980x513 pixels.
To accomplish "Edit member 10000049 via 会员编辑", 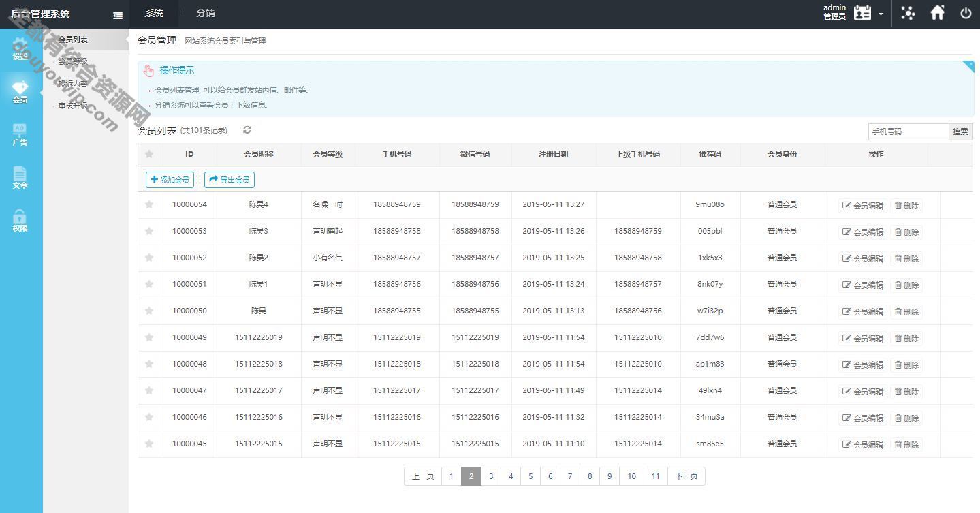I will pos(863,338).
